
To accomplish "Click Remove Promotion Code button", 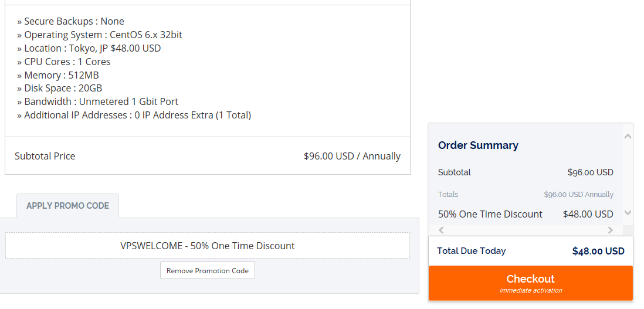I will point(208,270).
